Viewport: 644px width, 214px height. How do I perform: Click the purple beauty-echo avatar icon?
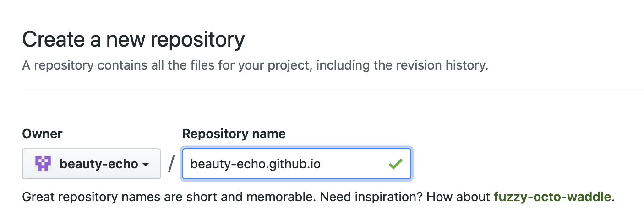point(43,163)
